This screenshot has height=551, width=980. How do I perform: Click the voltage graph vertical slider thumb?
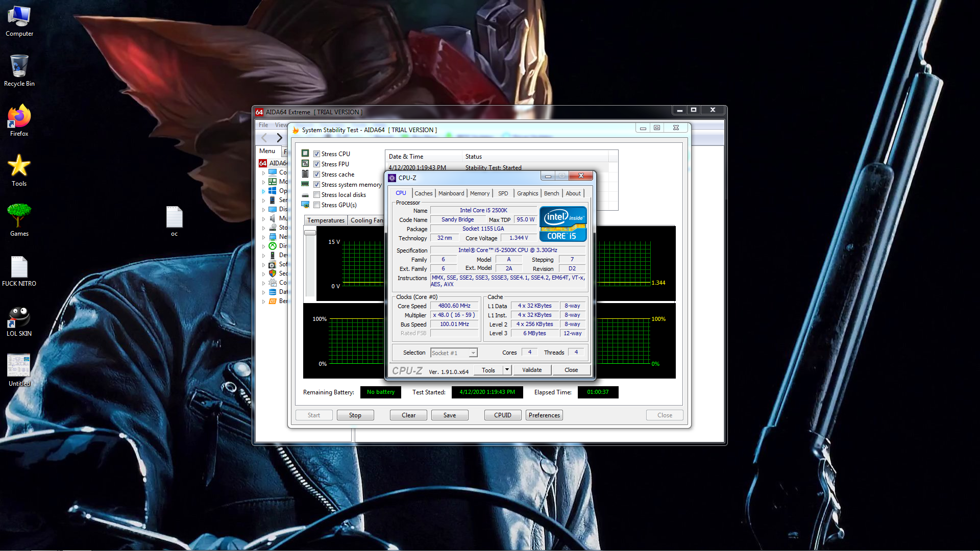[310, 233]
